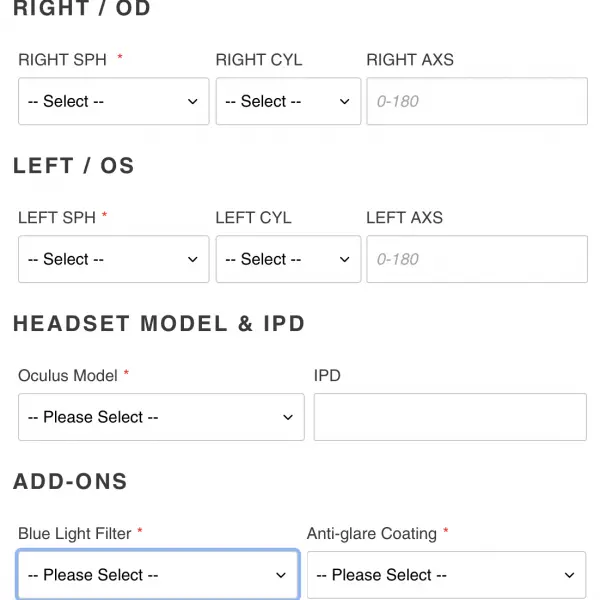Click the chevron arrow in RIGHT CYL dropdown
The width and height of the screenshot is (600, 600).
(x=344, y=102)
